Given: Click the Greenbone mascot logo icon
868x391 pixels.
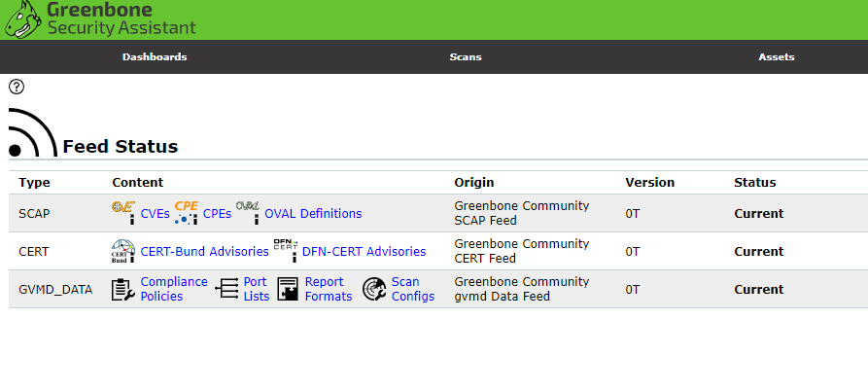Looking at the screenshot, I should tap(22, 19).
